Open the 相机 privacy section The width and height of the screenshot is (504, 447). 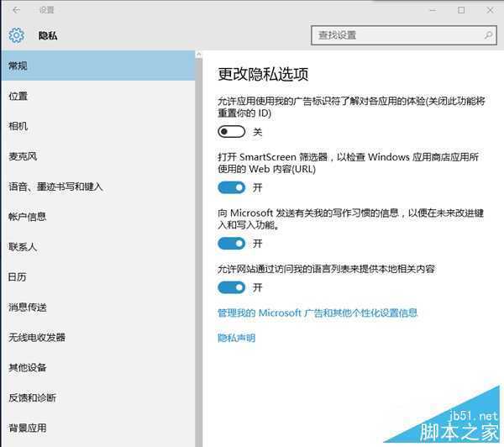(98, 126)
